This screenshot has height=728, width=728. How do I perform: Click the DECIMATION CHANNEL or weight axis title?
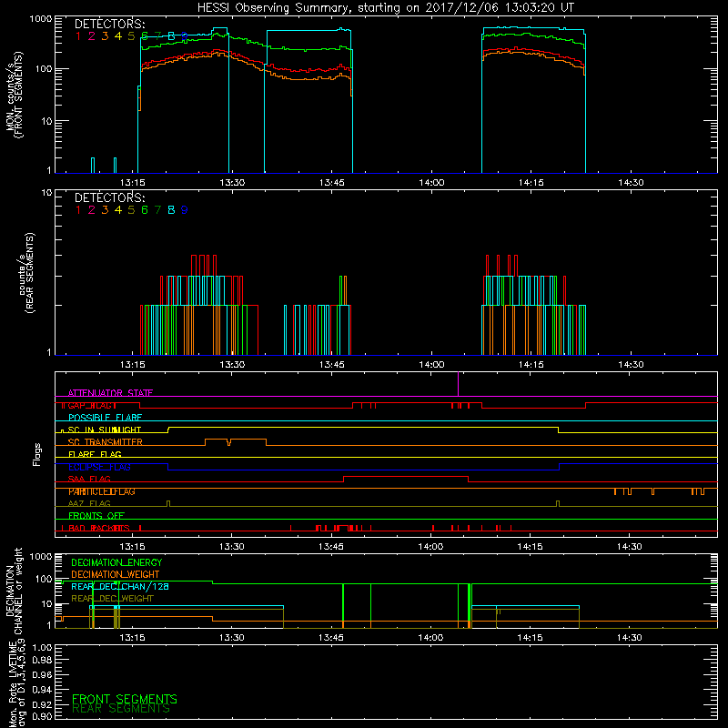[x=14, y=591]
